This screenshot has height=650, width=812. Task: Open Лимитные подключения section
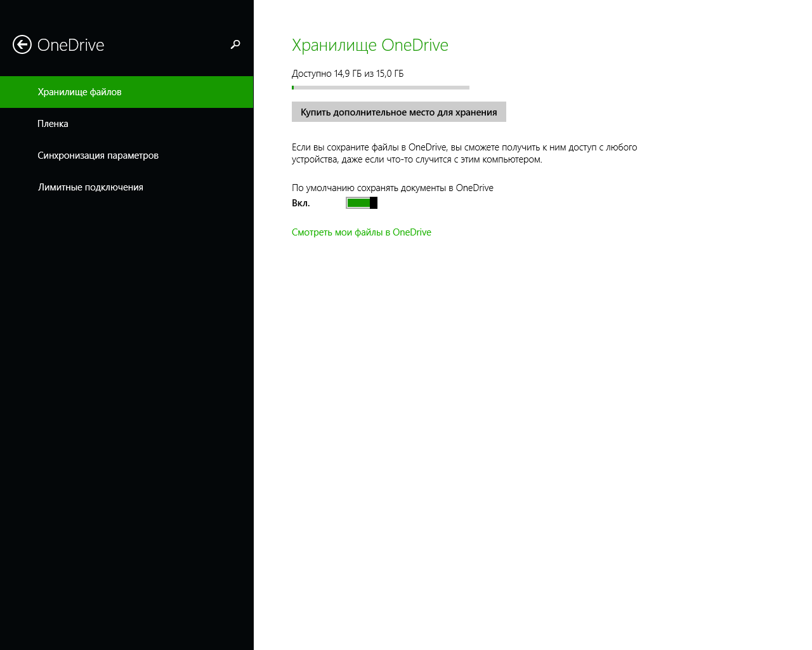point(127,187)
